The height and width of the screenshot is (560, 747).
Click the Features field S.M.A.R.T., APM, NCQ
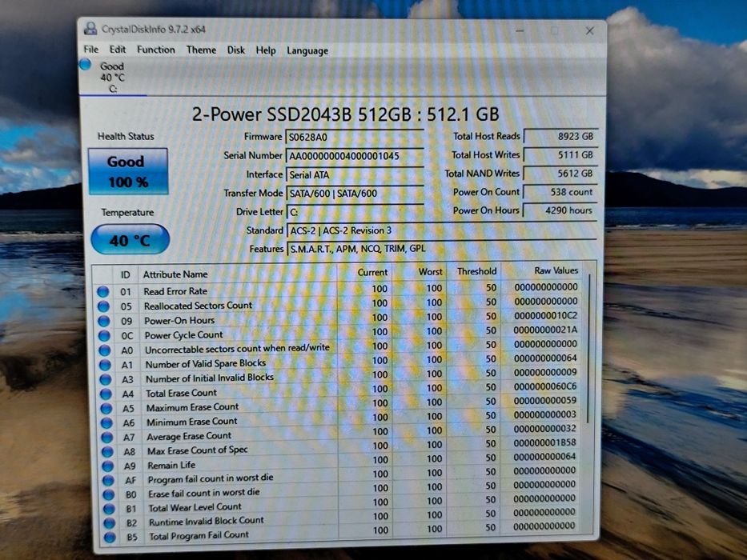441,249
